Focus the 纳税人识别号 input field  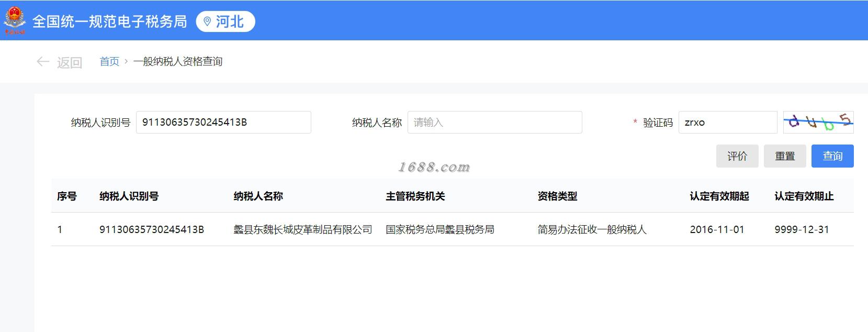(223, 122)
